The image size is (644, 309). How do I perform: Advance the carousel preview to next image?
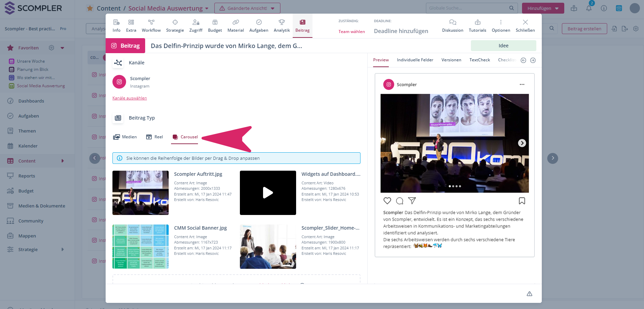click(522, 143)
